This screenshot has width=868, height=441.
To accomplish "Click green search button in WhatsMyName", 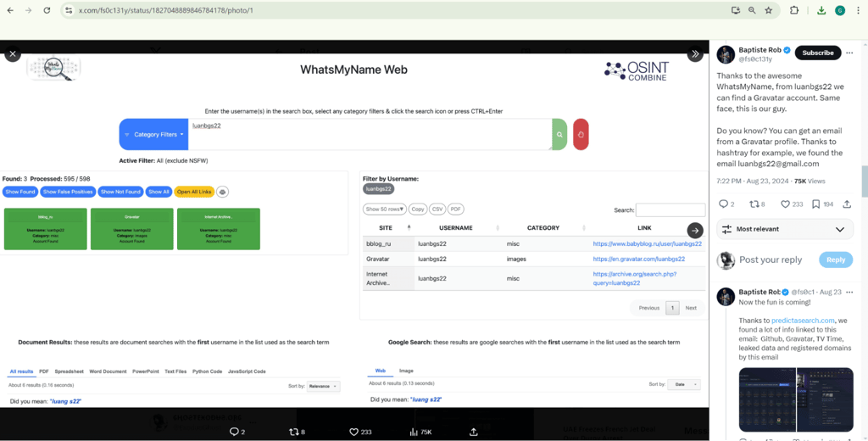I will pos(559,134).
